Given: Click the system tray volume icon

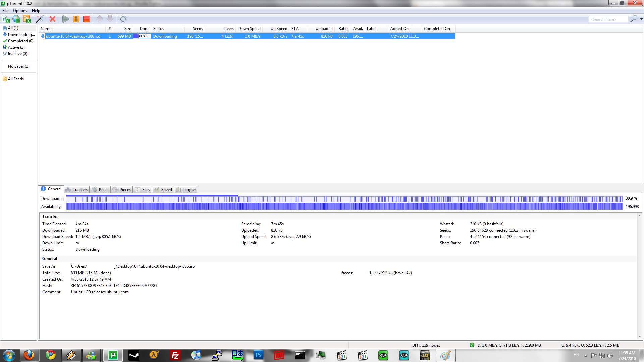Looking at the screenshot, I should (x=610, y=356).
